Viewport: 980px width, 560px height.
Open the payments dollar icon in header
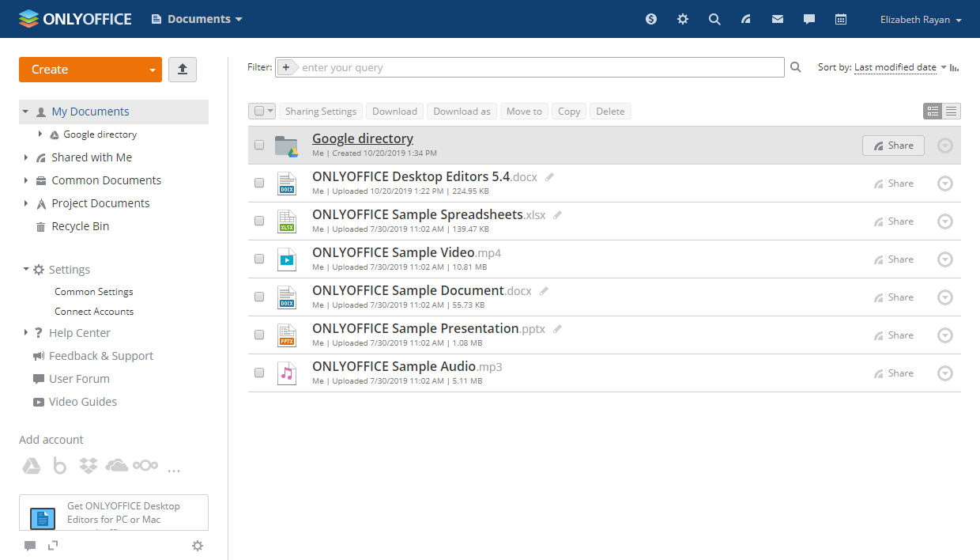pos(651,19)
